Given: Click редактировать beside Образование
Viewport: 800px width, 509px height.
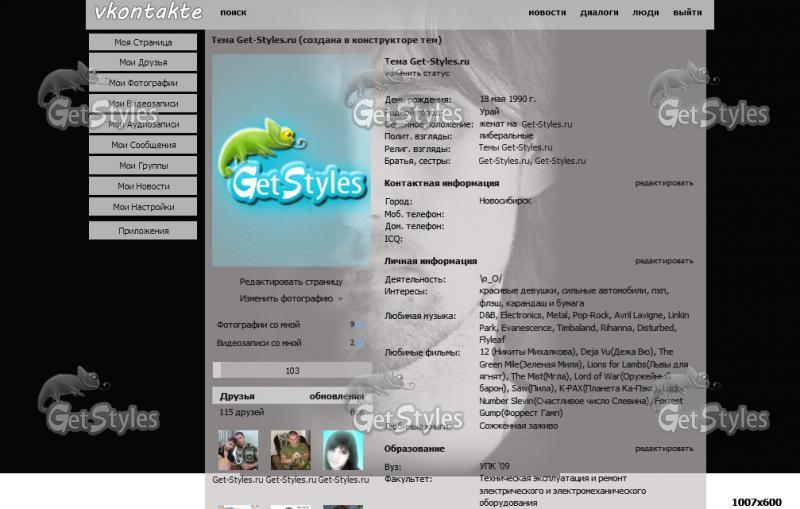Looking at the screenshot, I should point(664,449).
